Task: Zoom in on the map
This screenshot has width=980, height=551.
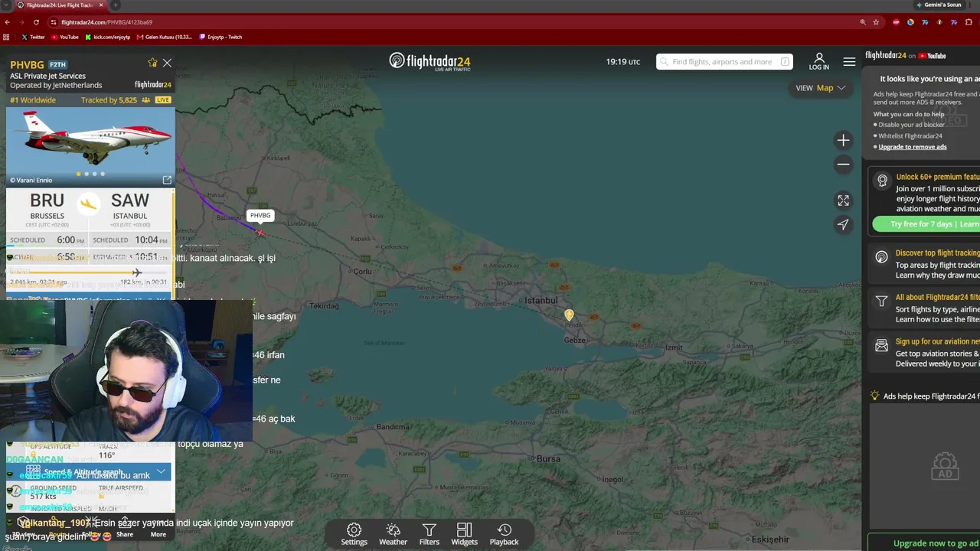Action: click(x=843, y=141)
